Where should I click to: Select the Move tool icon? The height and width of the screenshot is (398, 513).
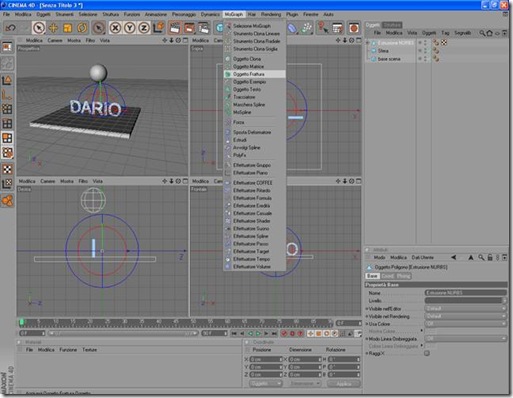tap(53, 28)
